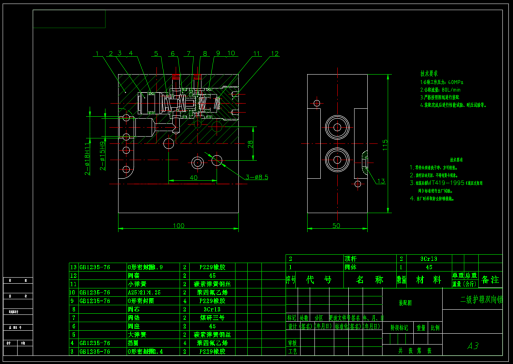Select the 100 width dimension text
513x364 pixels.
pos(179,226)
